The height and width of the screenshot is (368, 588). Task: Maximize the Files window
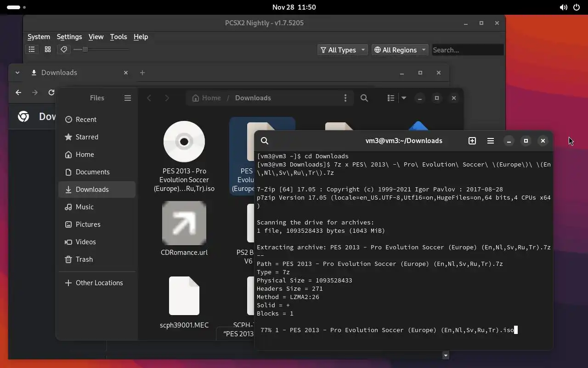(437, 98)
